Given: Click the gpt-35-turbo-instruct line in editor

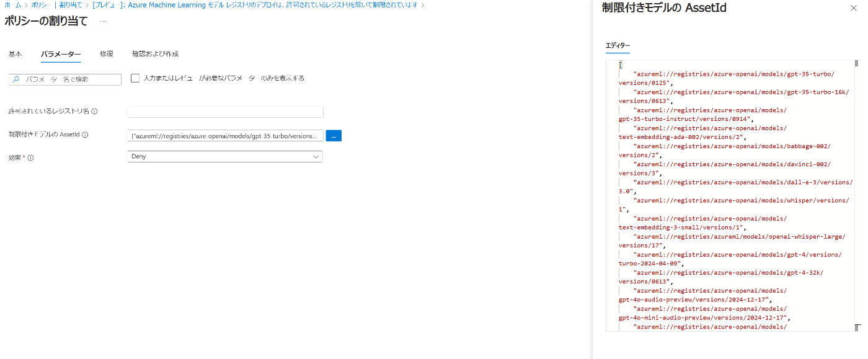Looking at the screenshot, I should (686, 118).
